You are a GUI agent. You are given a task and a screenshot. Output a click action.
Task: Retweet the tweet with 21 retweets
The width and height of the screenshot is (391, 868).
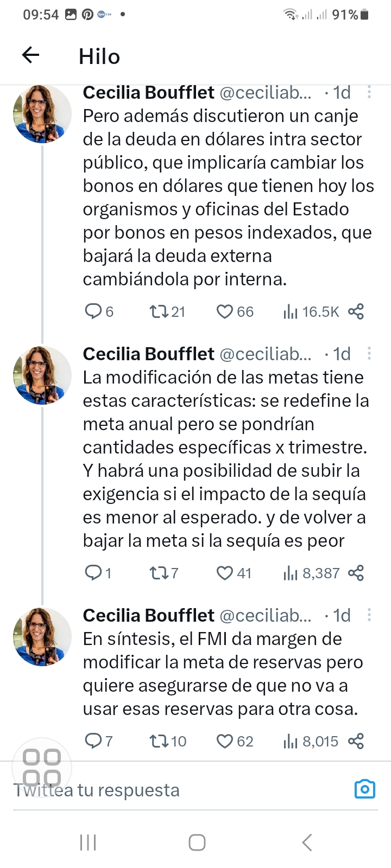[159, 311]
